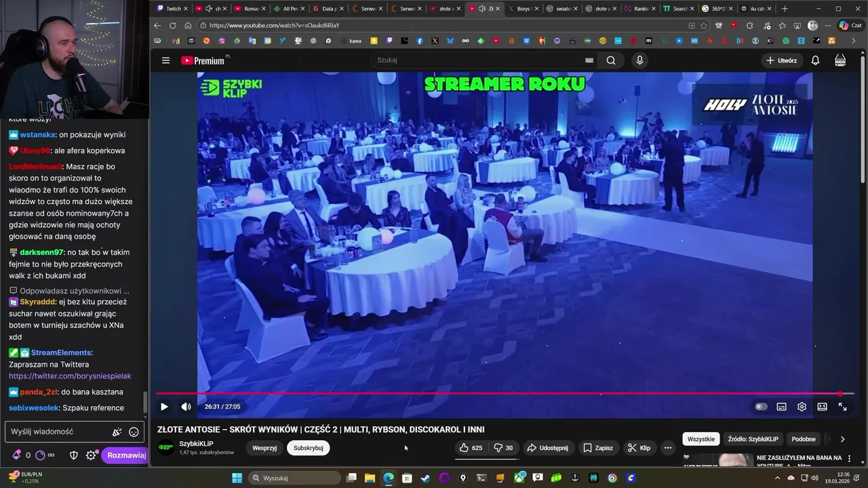Click the Rozmawiaj chat send button

(126, 455)
